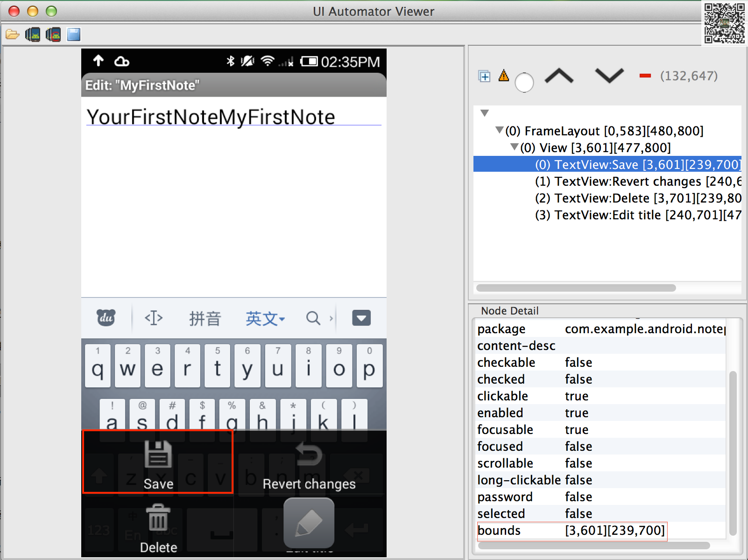Click the t key on keyboard
The width and height of the screenshot is (748, 560).
217,366
